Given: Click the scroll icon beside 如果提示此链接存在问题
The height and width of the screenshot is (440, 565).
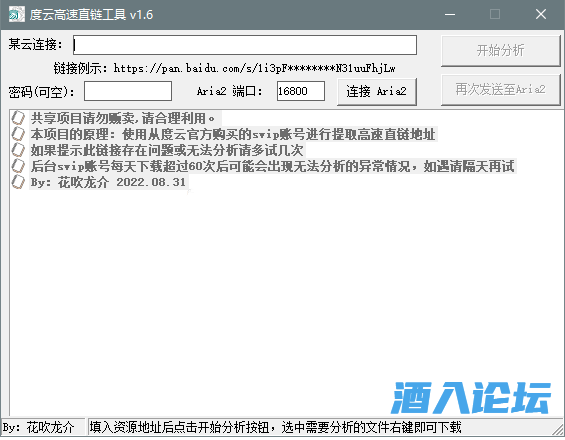Looking at the screenshot, I should tap(18, 150).
